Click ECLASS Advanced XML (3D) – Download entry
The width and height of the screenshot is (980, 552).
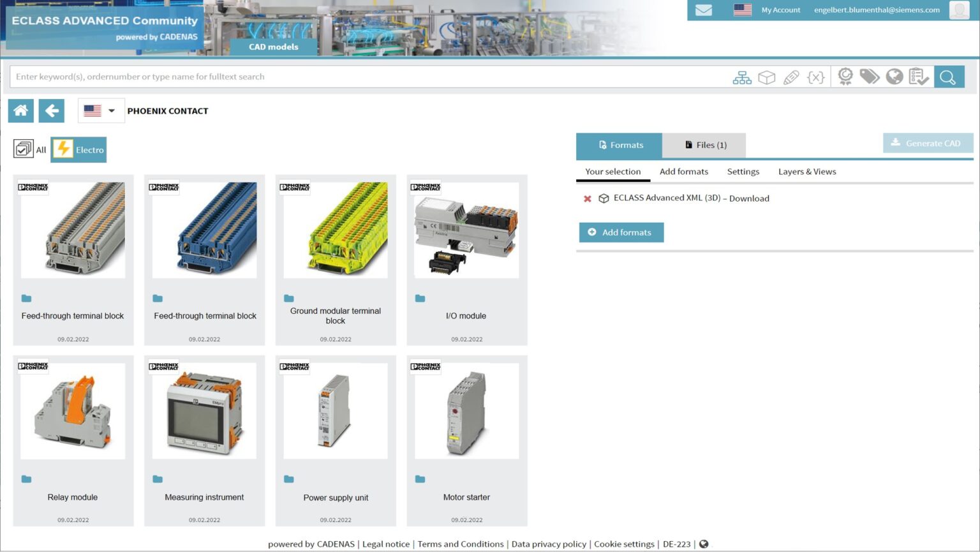pyautogui.click(x=691, y=198)
